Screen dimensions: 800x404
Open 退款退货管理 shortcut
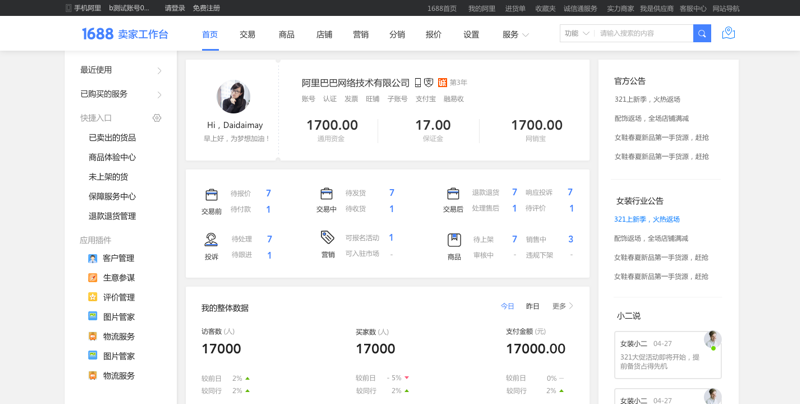112,216
